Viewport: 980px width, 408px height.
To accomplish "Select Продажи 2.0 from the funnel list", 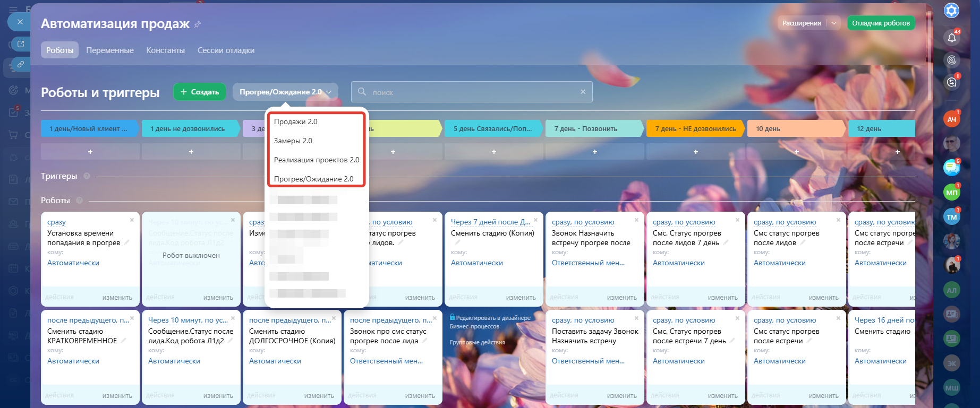I will pyautogui.click(x=295, y=121).
